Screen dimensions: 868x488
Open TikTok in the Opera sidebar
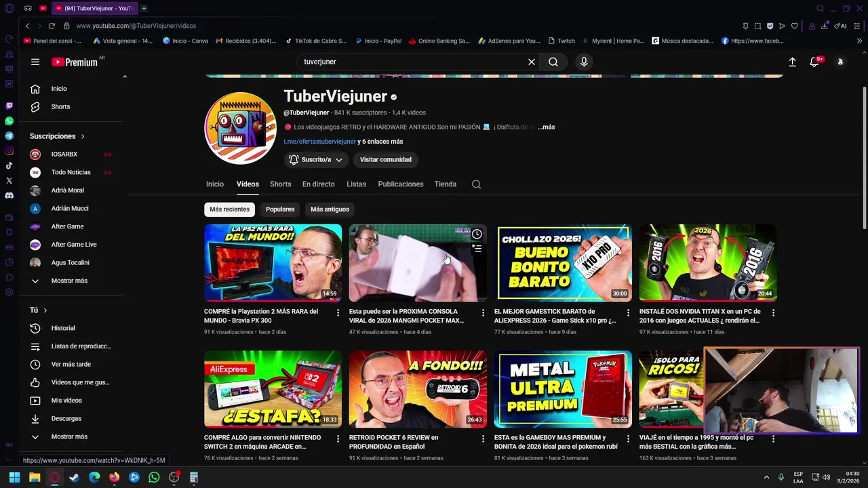[9, 165]
